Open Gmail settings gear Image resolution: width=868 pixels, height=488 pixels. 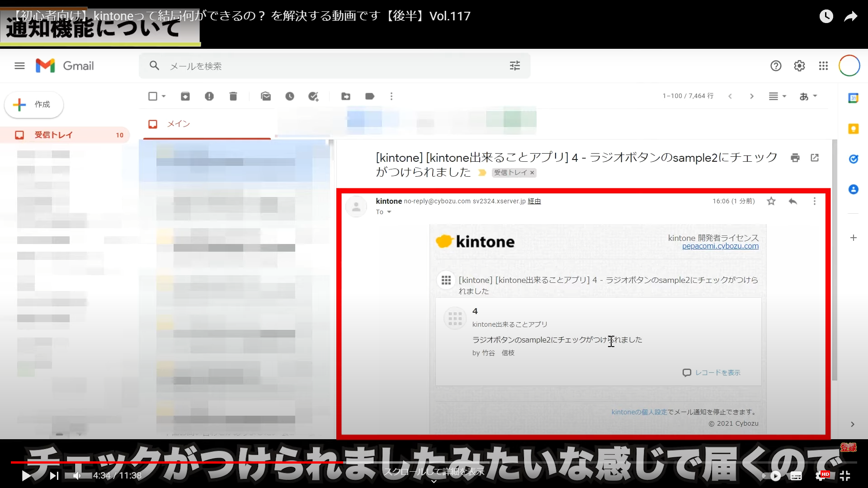tap(799, 66)
